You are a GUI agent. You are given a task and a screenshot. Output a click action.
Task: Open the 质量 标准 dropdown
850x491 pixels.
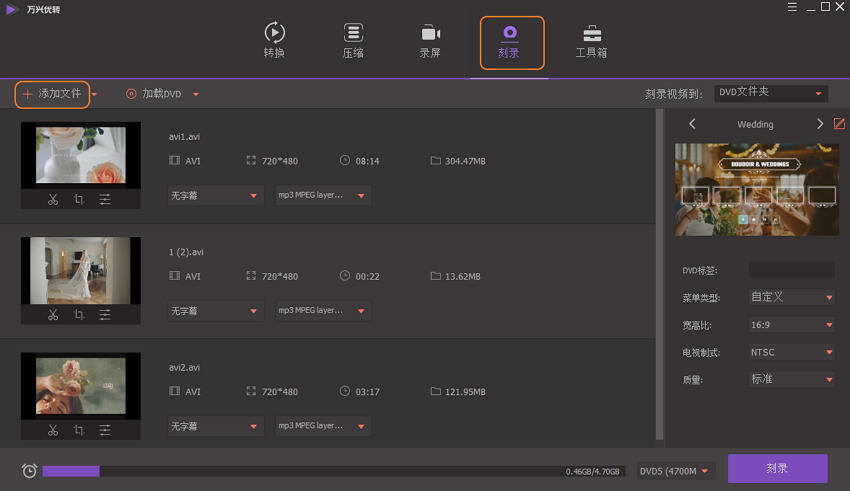coord(791,379)
